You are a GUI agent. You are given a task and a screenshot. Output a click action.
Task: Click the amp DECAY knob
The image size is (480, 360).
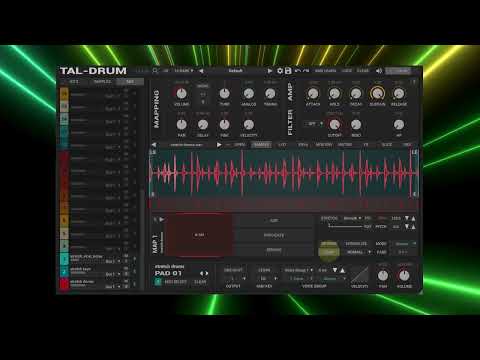356,94
